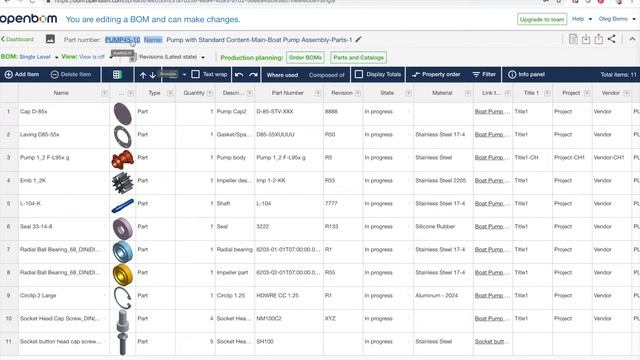The height and width of the screenshot is (360, 640).
Task: Open the Filter tool
Action: point(484,74)
